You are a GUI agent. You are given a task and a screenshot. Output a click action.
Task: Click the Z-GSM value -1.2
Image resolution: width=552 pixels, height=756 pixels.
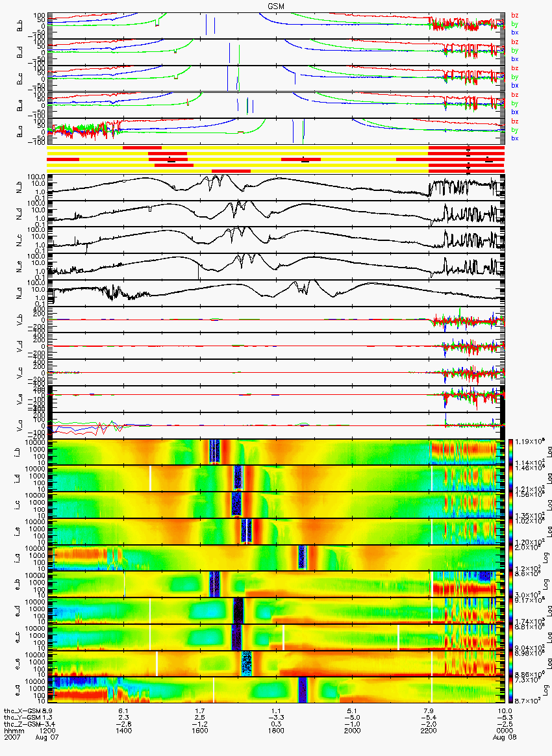(x=199, y=724)
